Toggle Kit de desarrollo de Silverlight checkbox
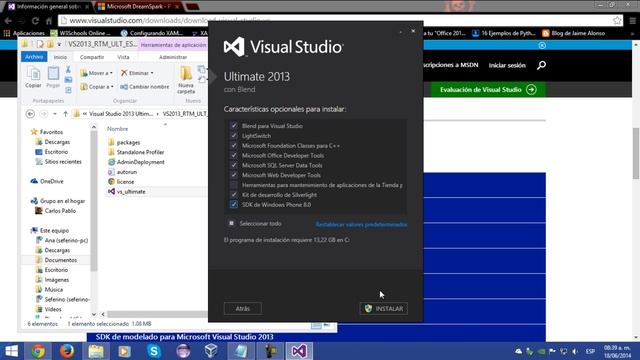The height and width of the screenshot is (360, 640). [234, 195]
